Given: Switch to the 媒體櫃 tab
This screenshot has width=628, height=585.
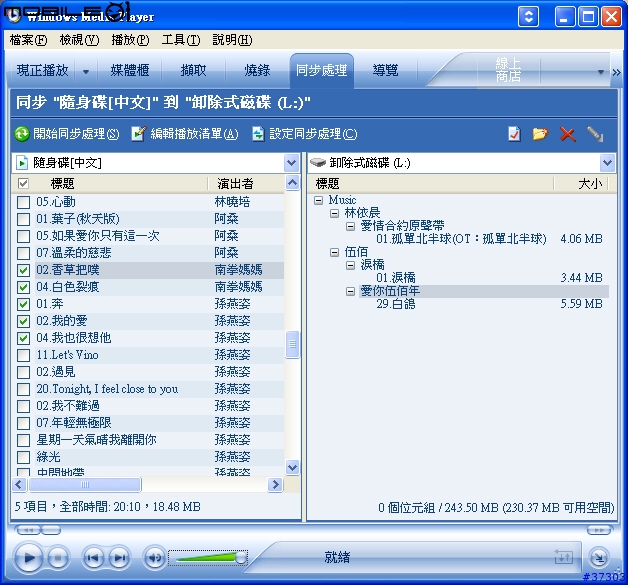Looking at the screenshot, I should 130,70.
